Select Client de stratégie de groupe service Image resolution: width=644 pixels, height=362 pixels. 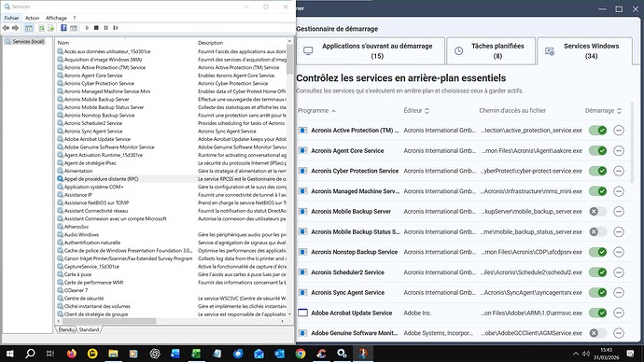click(172, 314)
